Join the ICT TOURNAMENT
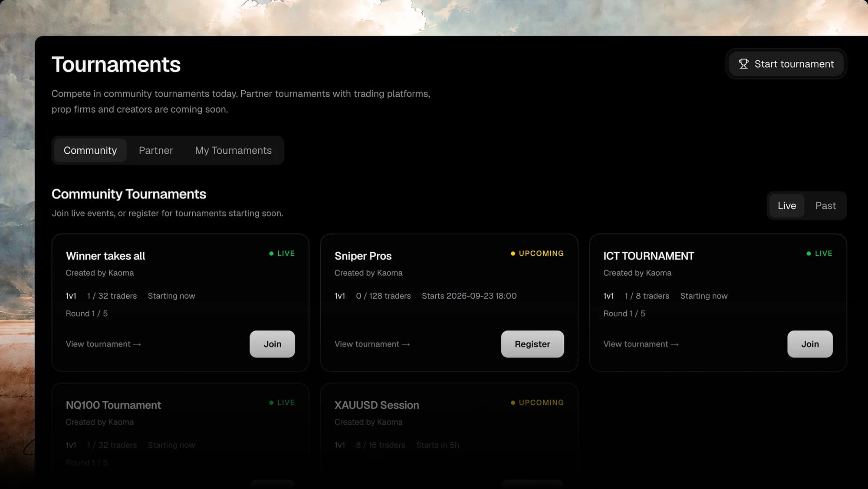The height and width of the screenshot is (489, 868). click(810, 344)
